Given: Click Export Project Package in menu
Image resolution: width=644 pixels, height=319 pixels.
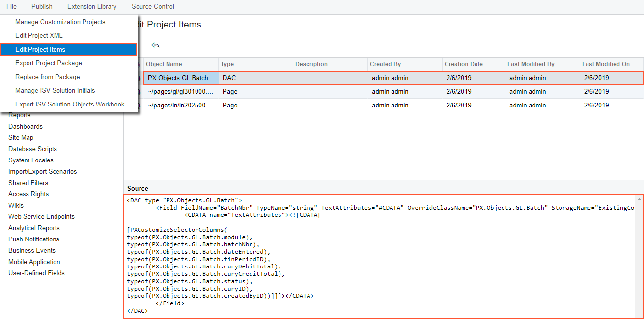Looking at the screenshot, I should point(49,63).
